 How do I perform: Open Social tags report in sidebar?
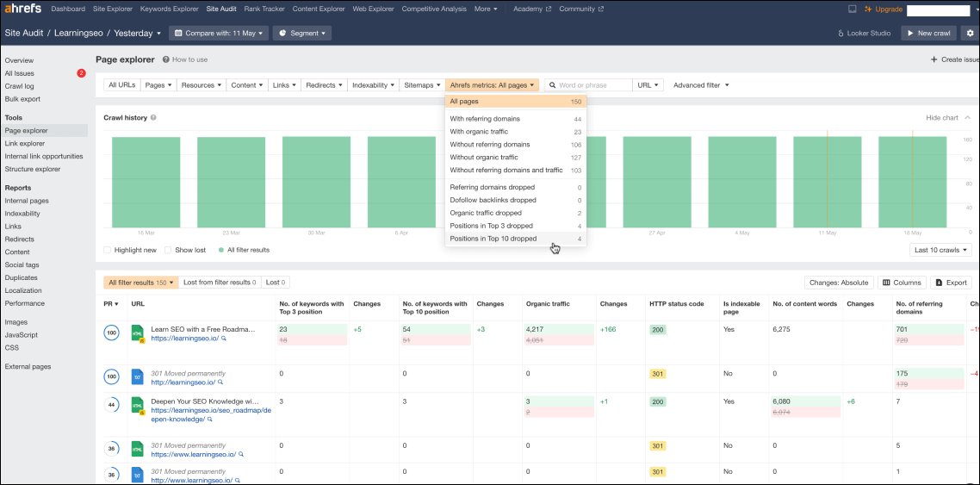pyautogui.click(x=22, y=265)
